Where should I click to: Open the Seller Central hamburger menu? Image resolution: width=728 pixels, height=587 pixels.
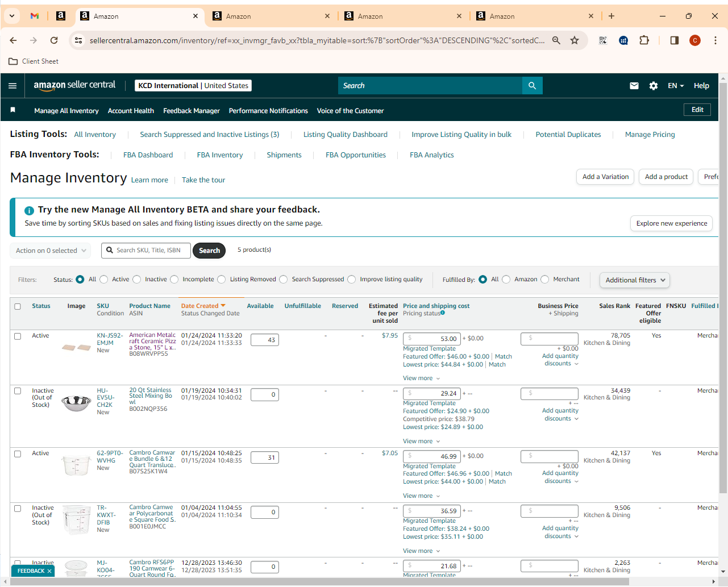click(x=13, y=86)
